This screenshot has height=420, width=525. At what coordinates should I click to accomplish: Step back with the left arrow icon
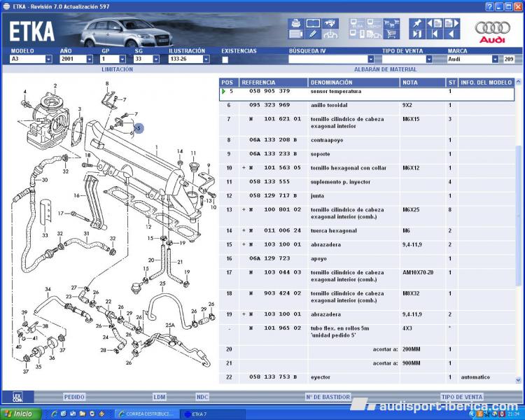click(451, 34)
